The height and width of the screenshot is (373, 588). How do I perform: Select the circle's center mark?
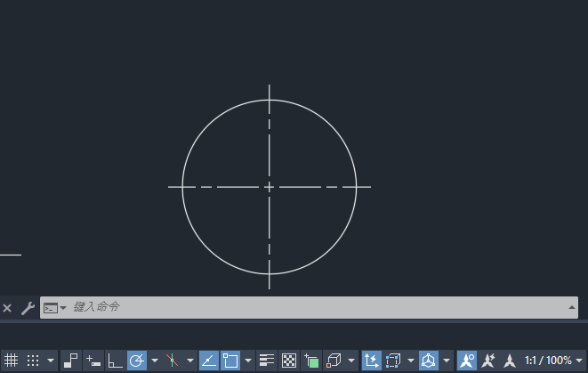[x=269, y=187]
